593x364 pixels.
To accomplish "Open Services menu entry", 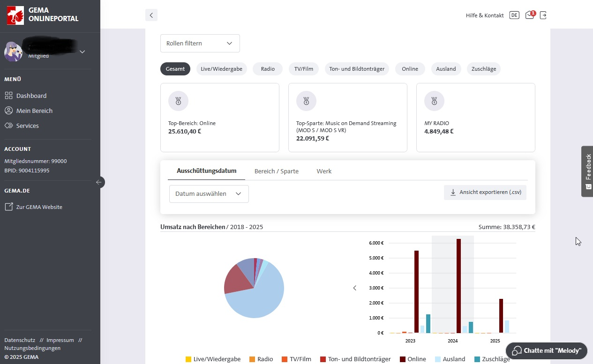I will (x=27, y=126).
